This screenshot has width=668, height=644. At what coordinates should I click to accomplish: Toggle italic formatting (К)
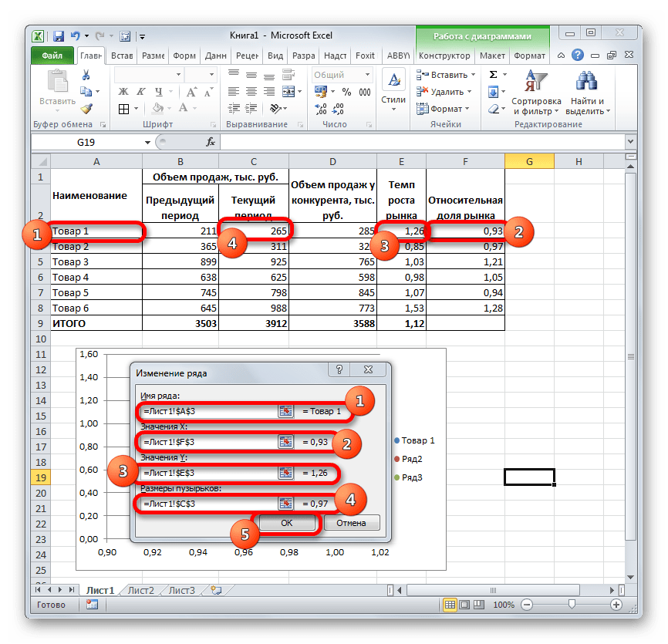(x=141, y=92)
